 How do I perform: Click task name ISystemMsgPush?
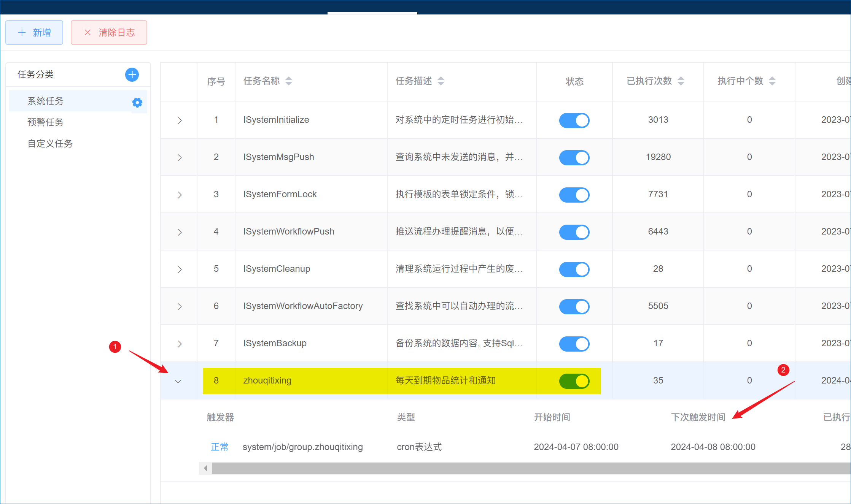[x=278, y=157]
